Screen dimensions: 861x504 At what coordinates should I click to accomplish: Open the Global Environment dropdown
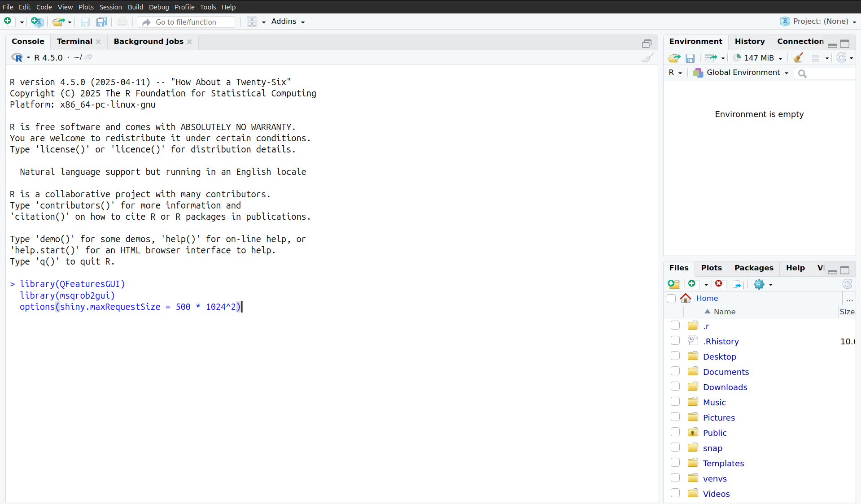tap(741, 73)
